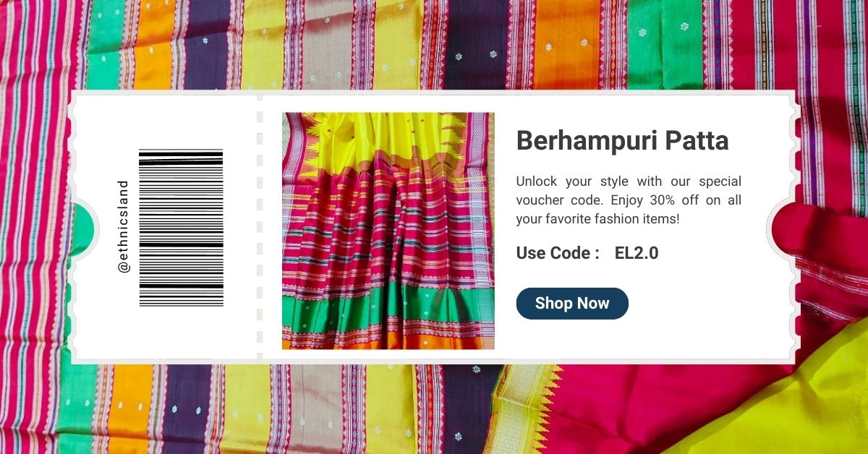Click the "Use Code :" label
The image size is (868, 454).
558,253
